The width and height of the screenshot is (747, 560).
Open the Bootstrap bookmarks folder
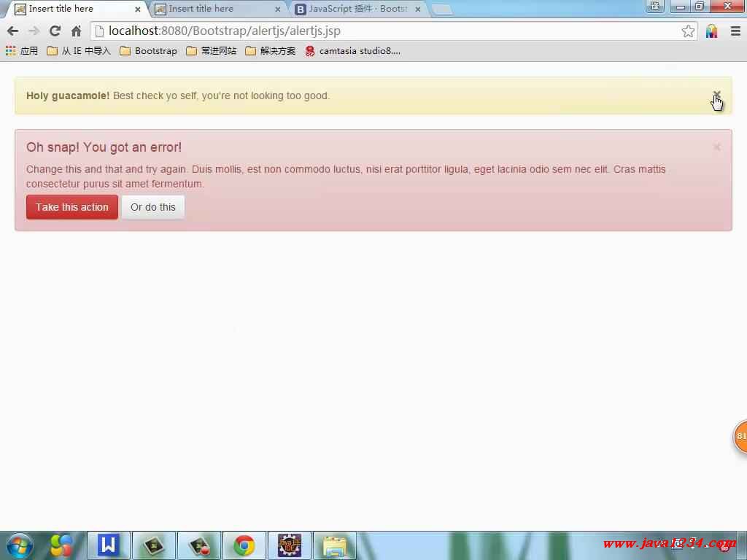coord(148,50)
